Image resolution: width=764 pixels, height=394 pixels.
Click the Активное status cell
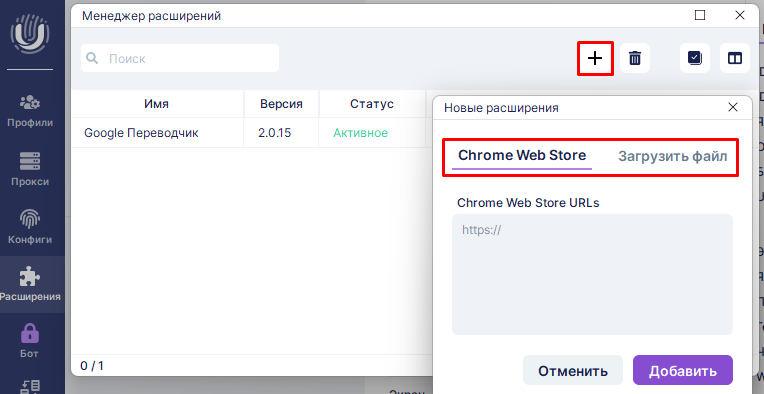[x=361, y=132]
